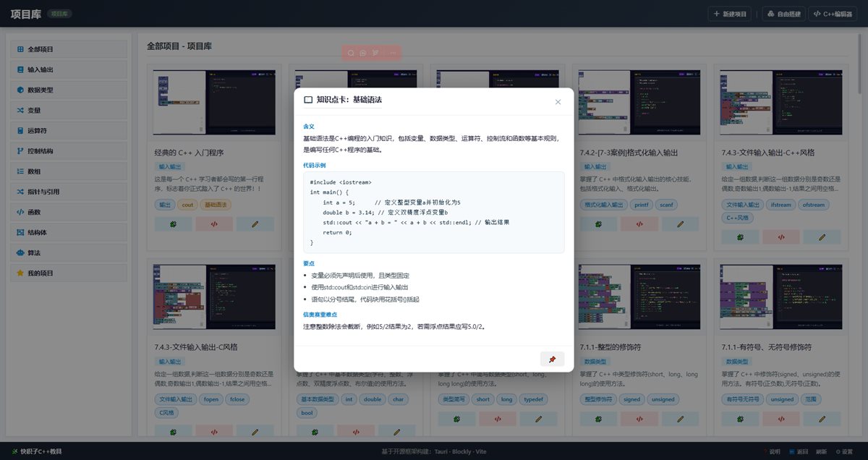Show 我的项目 starred list
The image size is (868, 460).
pyautogui.click(x=69, y=273)
